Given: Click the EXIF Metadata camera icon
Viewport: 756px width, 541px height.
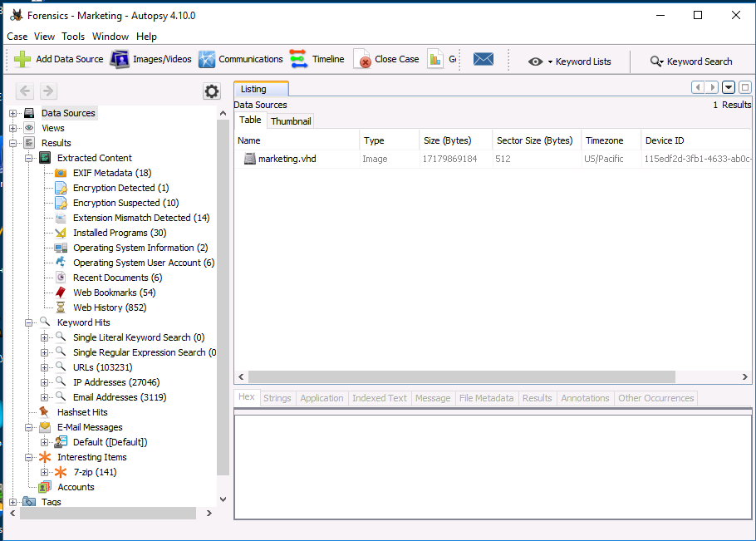Looking at the screenshot, I should click(x=61, y=173).
